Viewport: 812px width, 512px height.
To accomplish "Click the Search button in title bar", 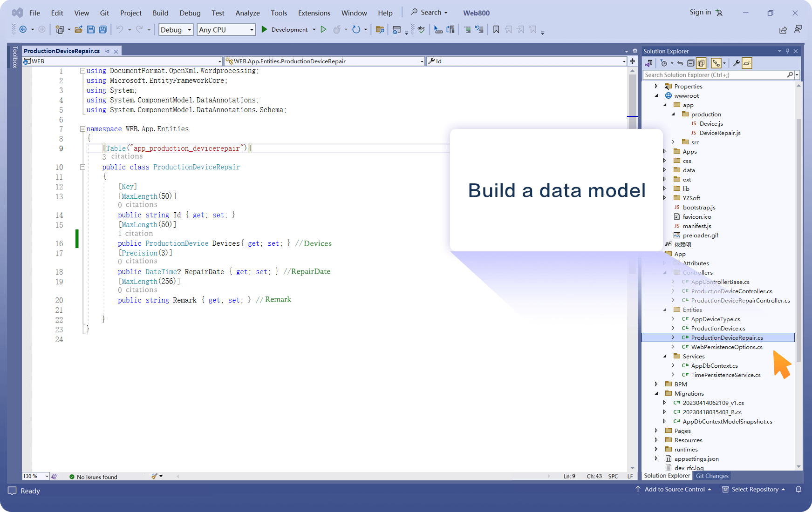I will click(429, 13).
